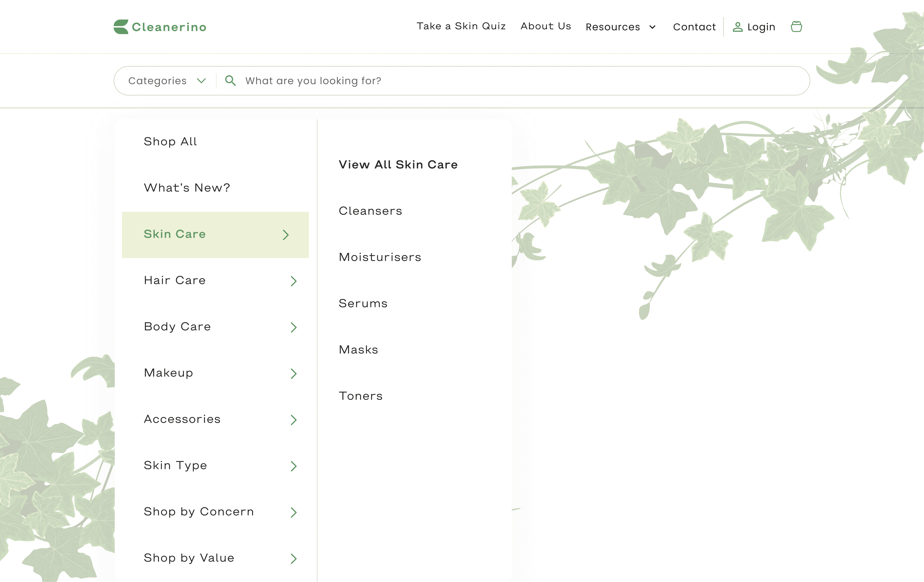Click View All Skin Care link
Screen dimensions: 924x582
pos(398,165)
